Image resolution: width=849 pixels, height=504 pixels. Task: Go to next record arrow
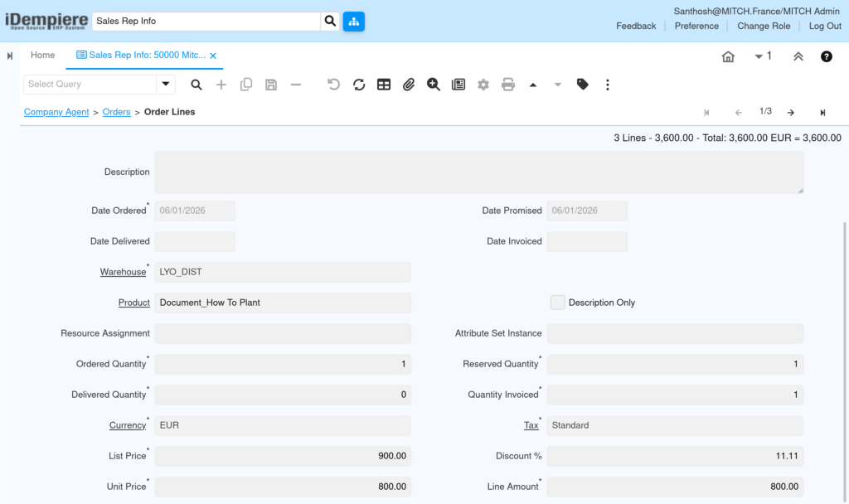[x=791, y=113]
